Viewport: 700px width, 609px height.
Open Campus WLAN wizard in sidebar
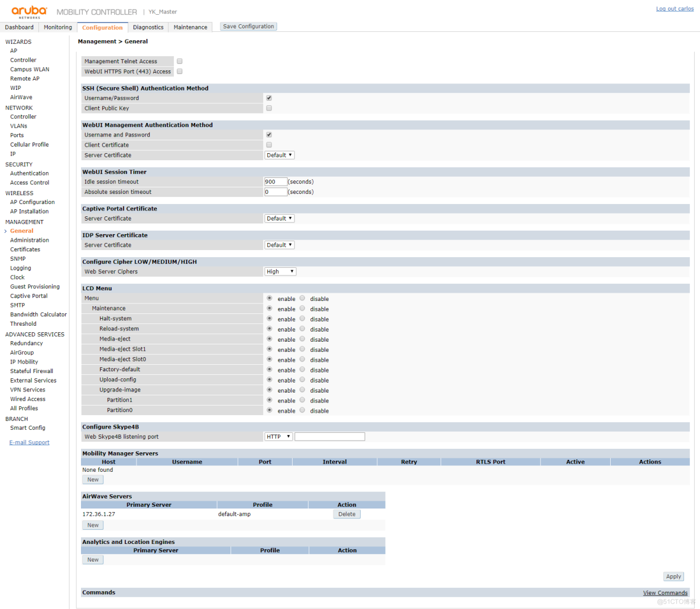pyautogui.click(x=30, y=69)
